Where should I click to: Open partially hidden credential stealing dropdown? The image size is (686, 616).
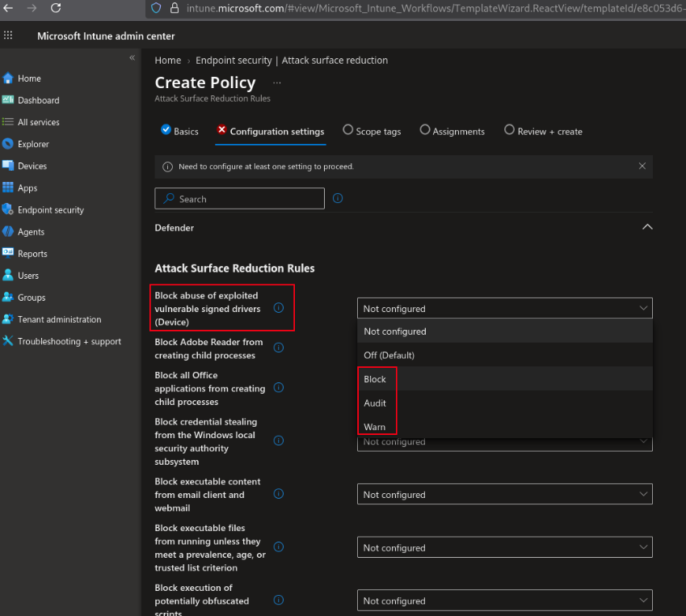coord(504,444)
